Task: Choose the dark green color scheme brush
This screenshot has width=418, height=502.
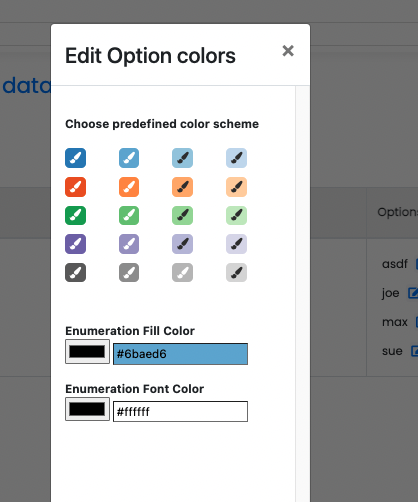Action: [x=75, y=216]
